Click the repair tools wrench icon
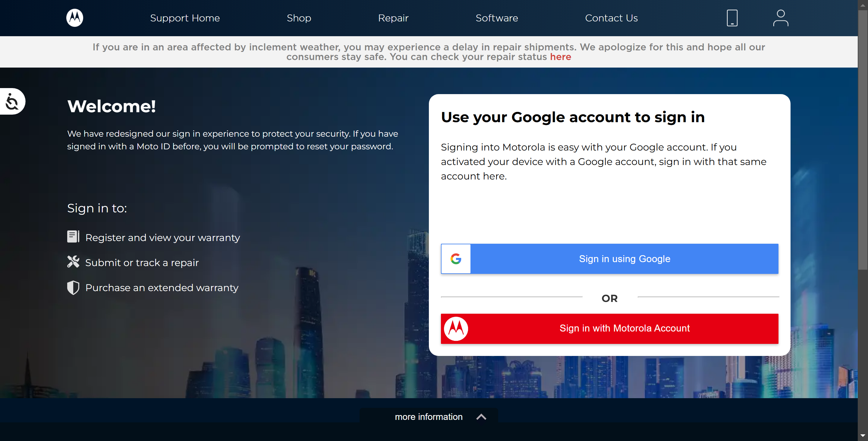 pos(73,262)
